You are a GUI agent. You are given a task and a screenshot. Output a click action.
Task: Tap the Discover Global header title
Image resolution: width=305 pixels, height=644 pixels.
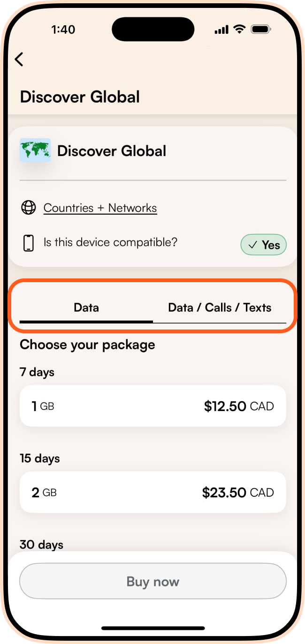click(80, 97)
